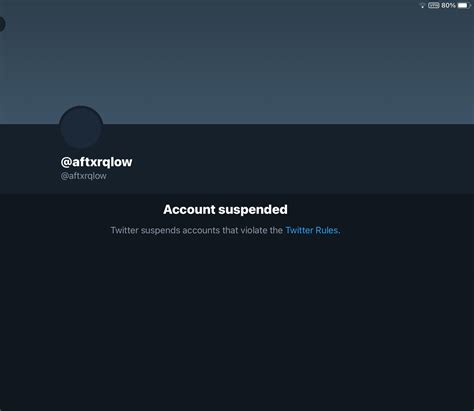Open the blank circular profile avatar
The width and height of the screenshot is (474, 411).
click(x=81, y=128)
